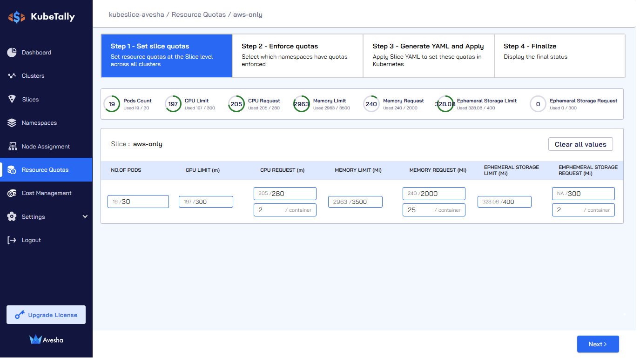Click Ephemeral Storage Limit ring showing 328.08
Screen dimensions: 640x364
pyautogui.click(x=445, y=104)
